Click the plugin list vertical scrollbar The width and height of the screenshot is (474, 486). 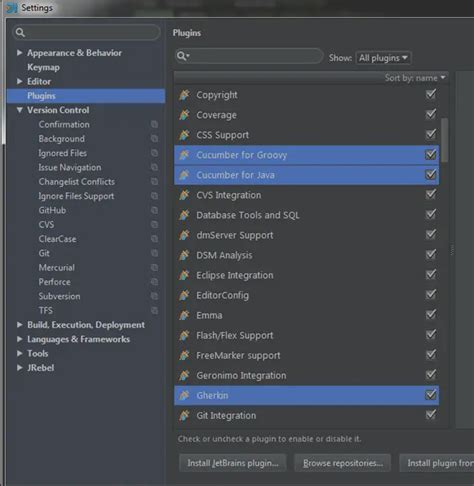444,140
